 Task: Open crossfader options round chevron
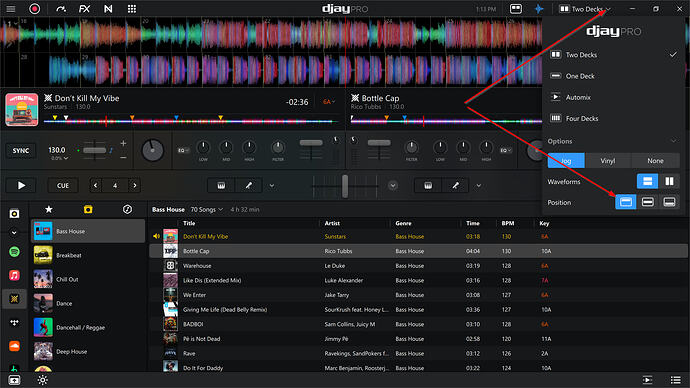pos(393,186)
